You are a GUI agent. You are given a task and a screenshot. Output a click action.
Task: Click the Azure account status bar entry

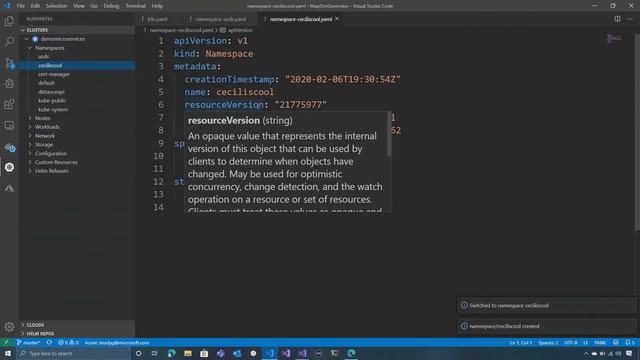pos(117,342)
